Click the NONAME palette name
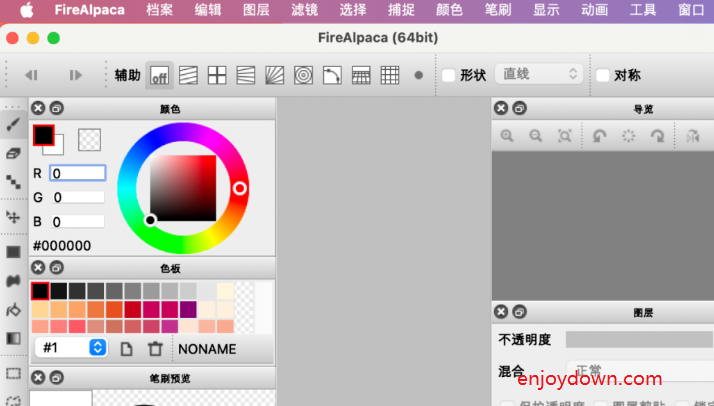The width and height of the screenshot is (714, 406). click(207, 349)
